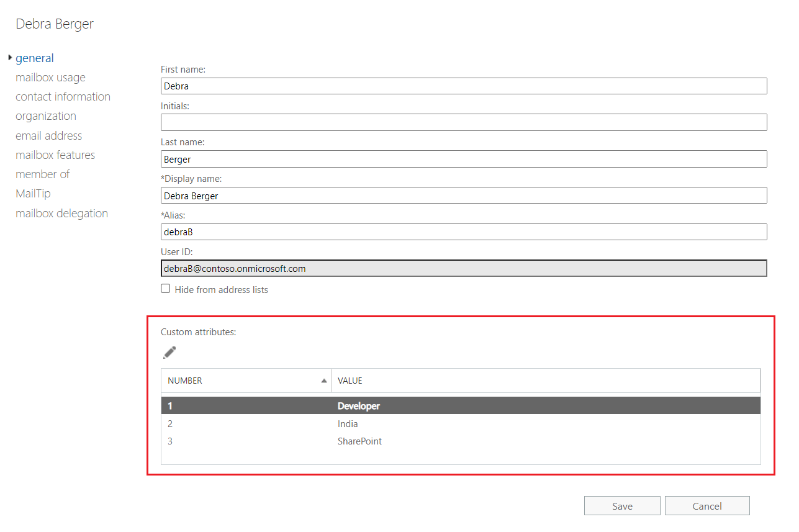799x532 pixels.
Task: Click the Alias field containing debraB
Action: [463, 232]
